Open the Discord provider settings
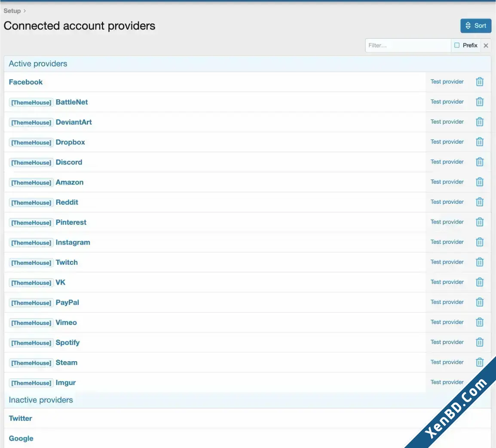Screen dimensions: 496x448 click(x=69, y=163)
